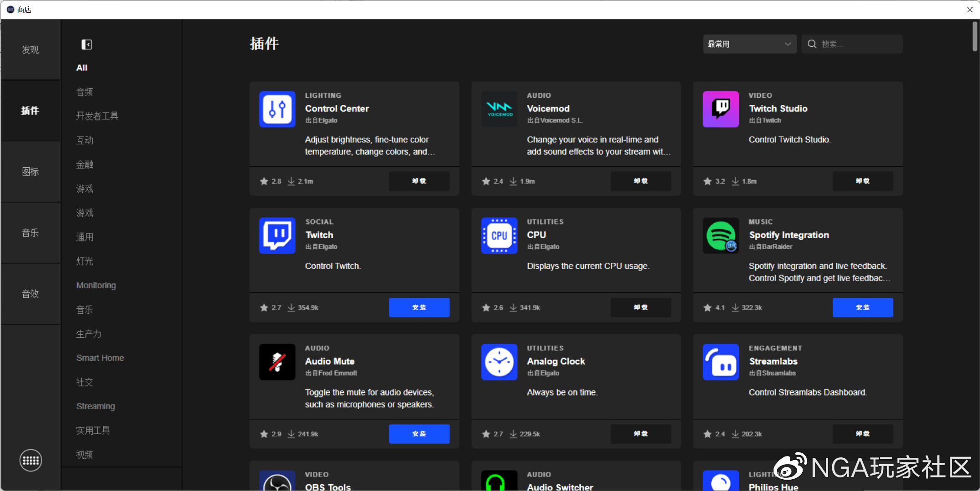
Task: Uninstall the Streamlabs plugin
Action: 863,434
